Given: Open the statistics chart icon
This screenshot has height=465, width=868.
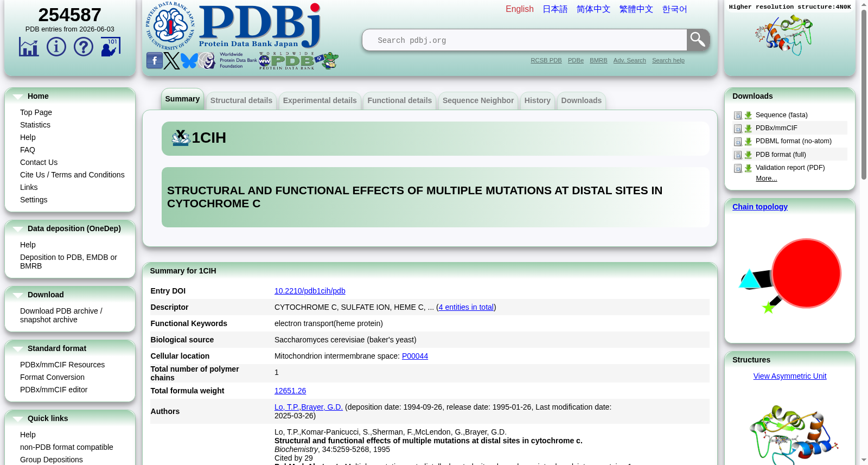Looking at the screenshot, I should 29,47.
